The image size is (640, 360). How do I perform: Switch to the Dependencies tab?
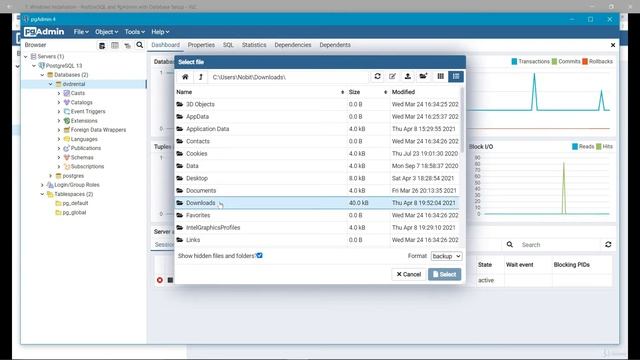tap(293, 45)
